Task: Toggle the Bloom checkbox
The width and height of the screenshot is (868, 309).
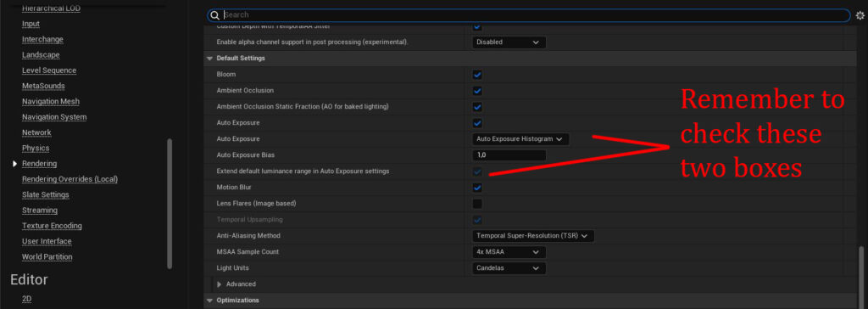Action: (x=477, y=75)
